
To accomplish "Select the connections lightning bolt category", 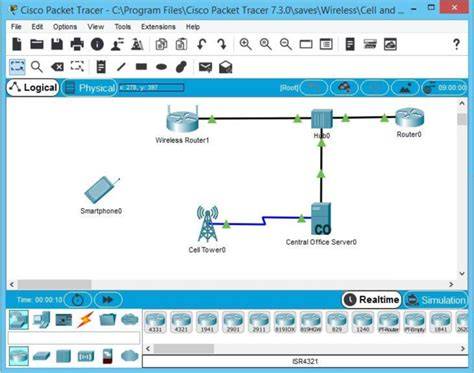I will point(85,320).
